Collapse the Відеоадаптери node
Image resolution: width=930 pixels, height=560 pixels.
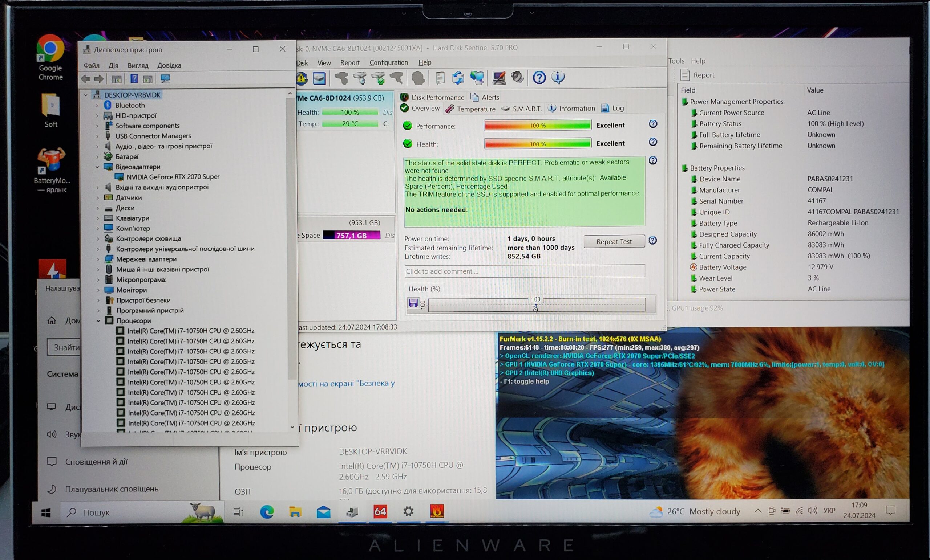(x=97, y=167)
